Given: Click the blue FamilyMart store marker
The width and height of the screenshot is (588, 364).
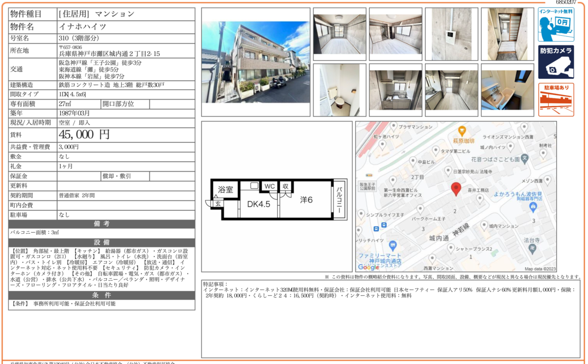Looking at the screenshot, I should (x=392, y=245).
